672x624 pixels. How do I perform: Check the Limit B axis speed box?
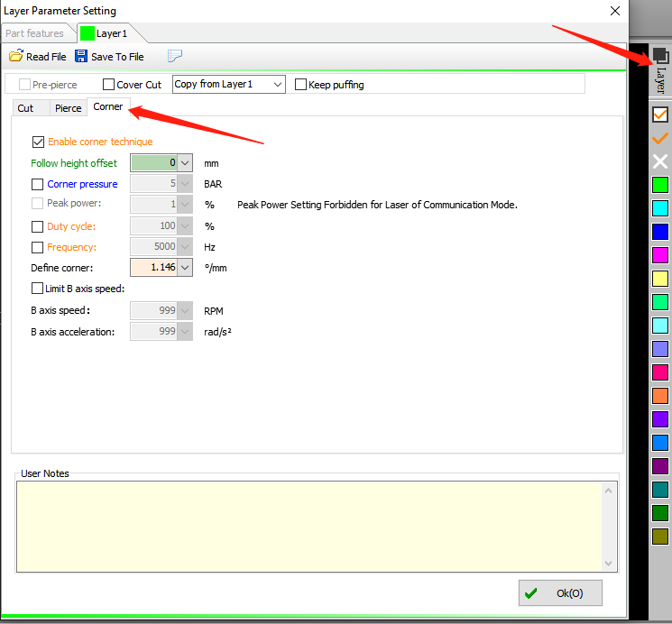(x=37, y=289)
